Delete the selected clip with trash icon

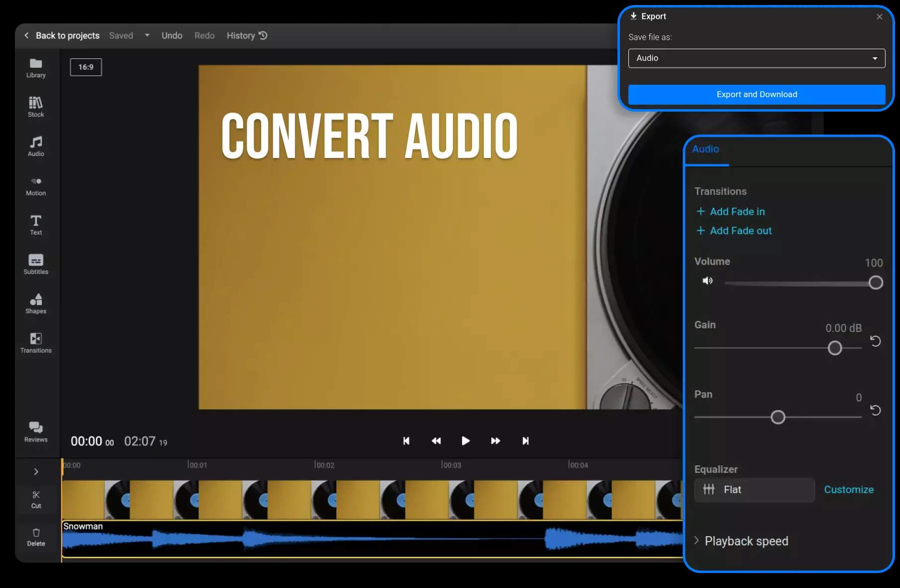click(x=36, y=537)
